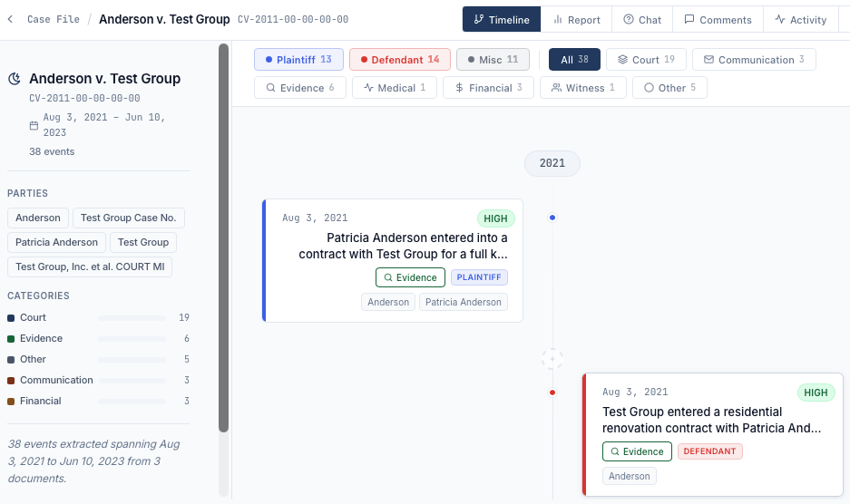Open the Case File breadcrumb link
The width and height of the screenshot is (850, 504).
pyautogui.click(x=54, y=20)
